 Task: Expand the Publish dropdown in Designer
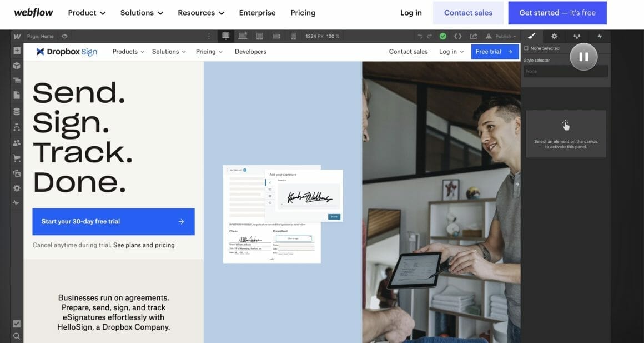[505, 36]
